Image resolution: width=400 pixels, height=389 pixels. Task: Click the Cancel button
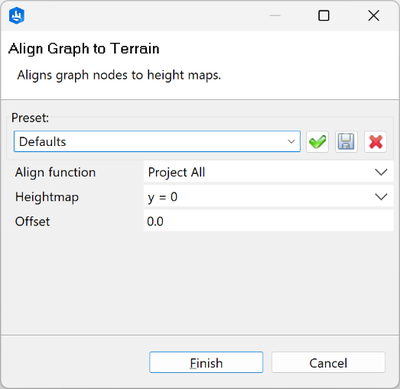coord(328,362)
